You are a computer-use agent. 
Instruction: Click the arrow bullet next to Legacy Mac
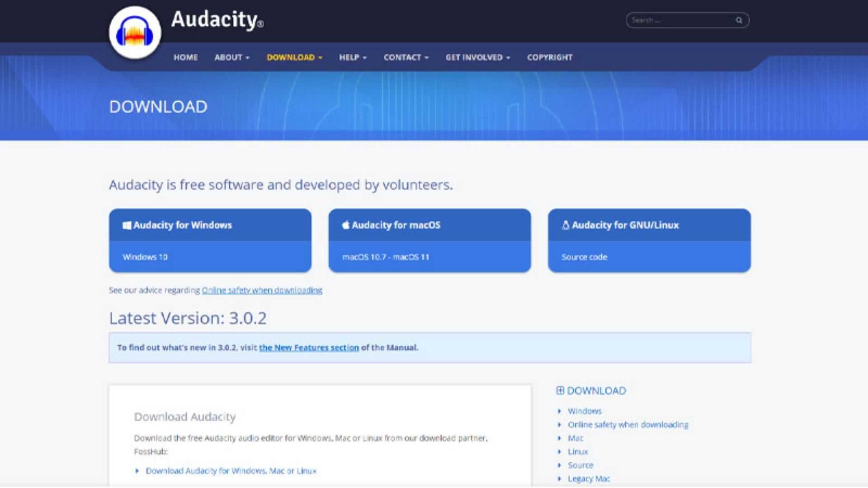pyautogui.click(x=559, y=479)
